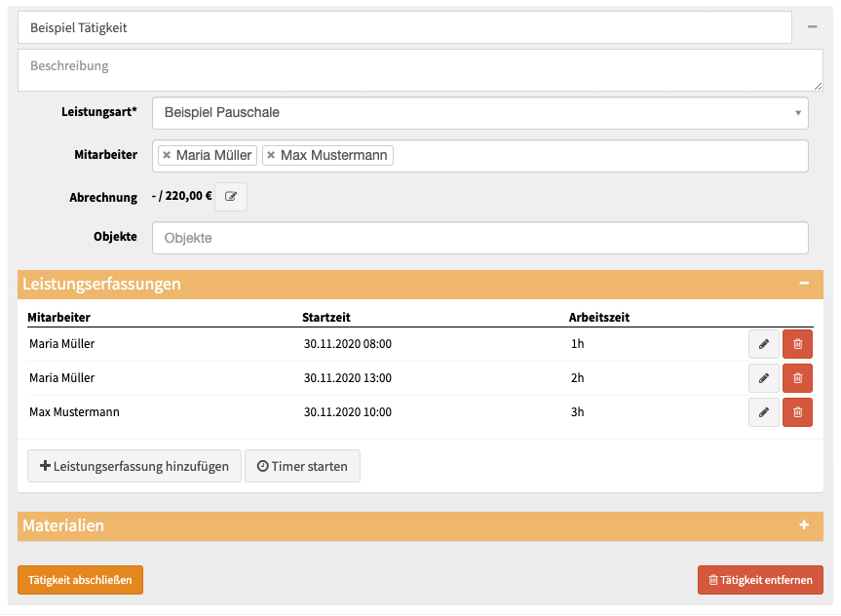Collapse the Leistungserfassungen section
Viewport: 841px width, 616px height.
(x=804, y=284)
